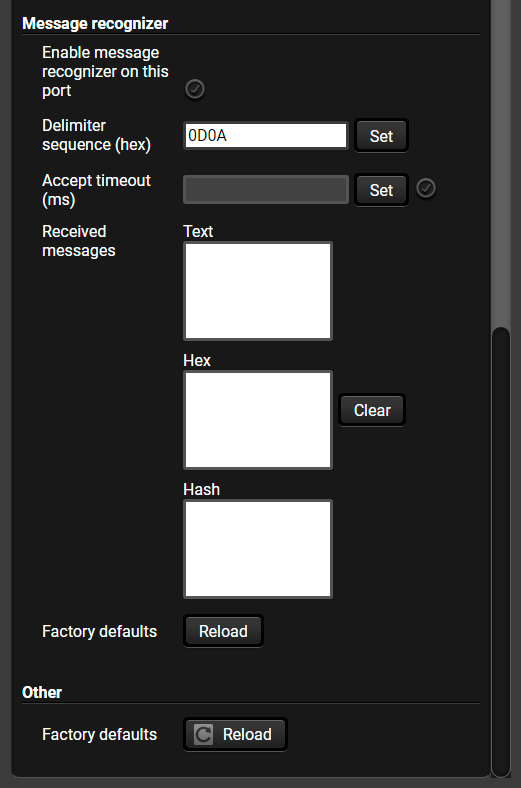Viewport: 521px width, 788px height.
Task: Click the vertical scrollbar thumb
Action: point(501,552)
